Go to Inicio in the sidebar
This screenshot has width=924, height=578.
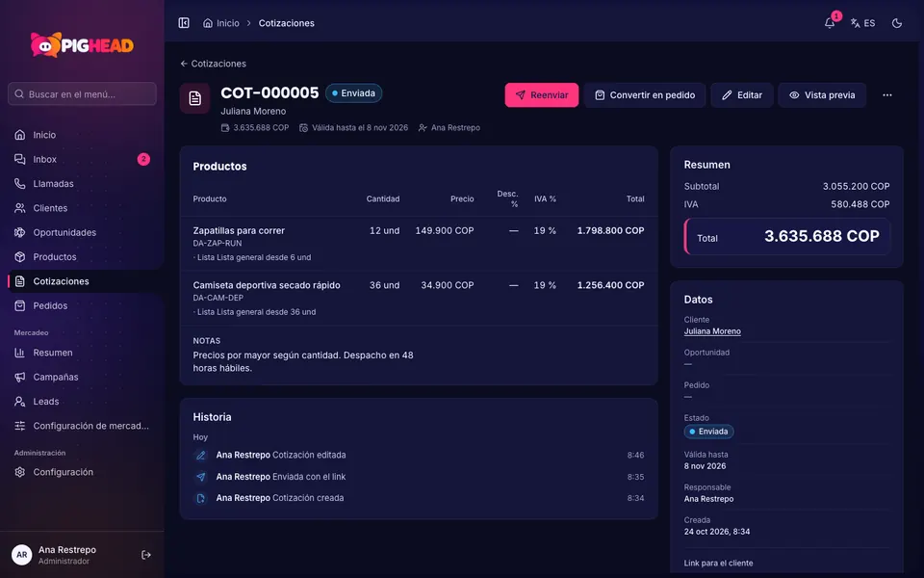[82, 135]
